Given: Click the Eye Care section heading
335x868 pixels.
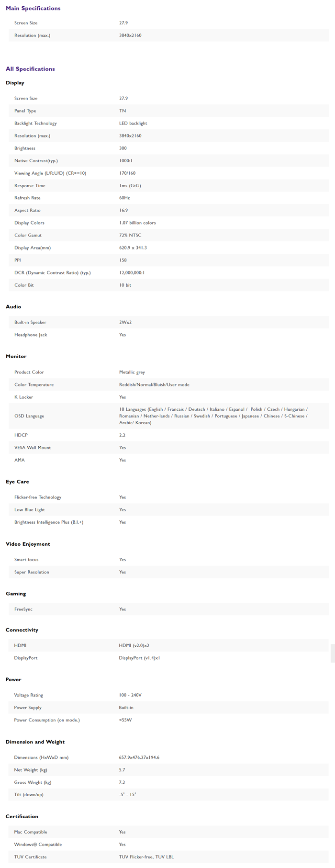Looking at the screenshot, I should (x=17, y=482).
